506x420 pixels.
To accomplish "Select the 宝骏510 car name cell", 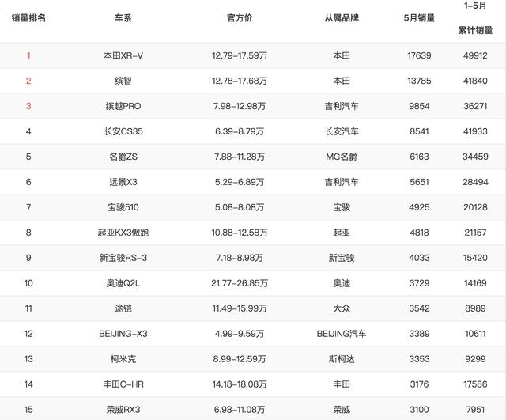I will coord(123,207).
